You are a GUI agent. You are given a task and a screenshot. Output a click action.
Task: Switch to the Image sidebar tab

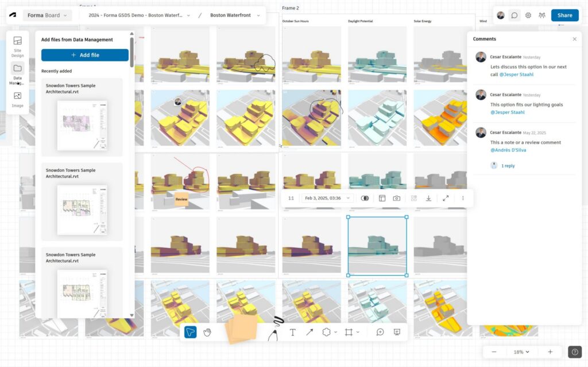[18, 99]
